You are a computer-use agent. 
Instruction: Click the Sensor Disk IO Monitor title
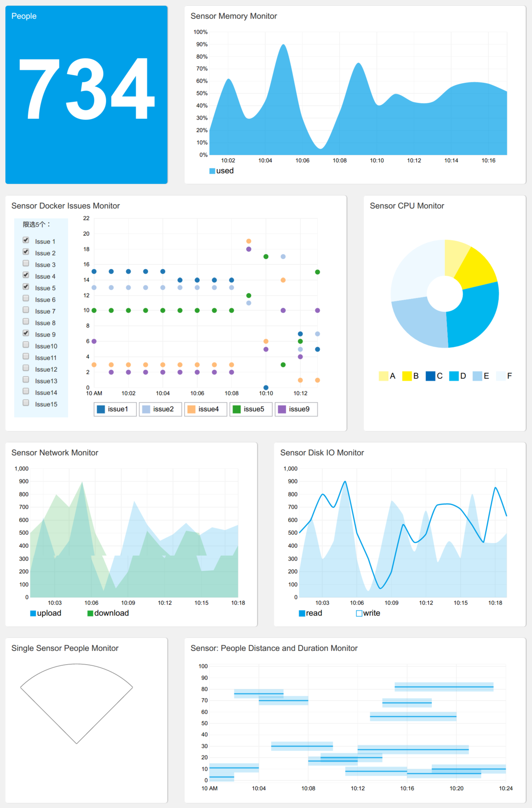[322, 453]
